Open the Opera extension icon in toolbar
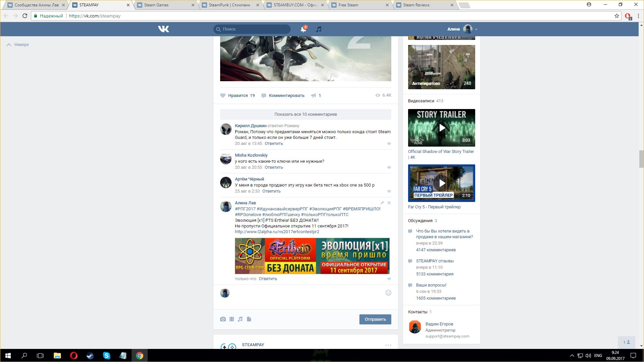 point(628,16)
